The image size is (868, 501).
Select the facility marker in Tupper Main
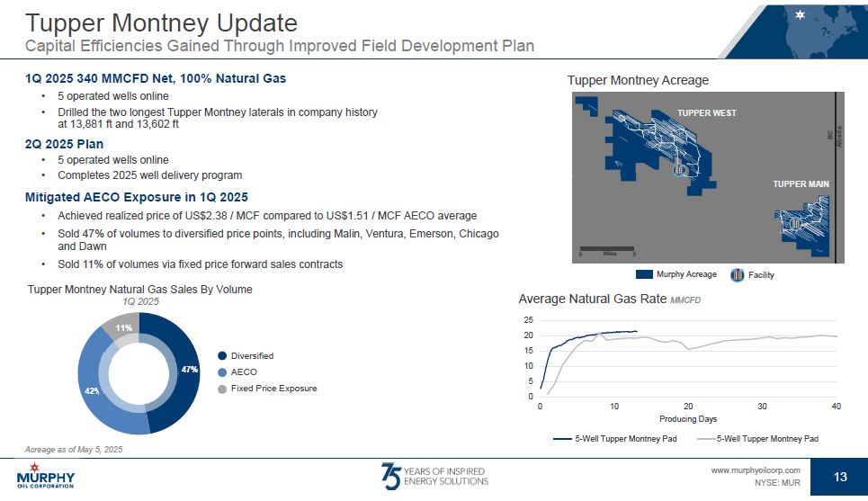[794, 223]
